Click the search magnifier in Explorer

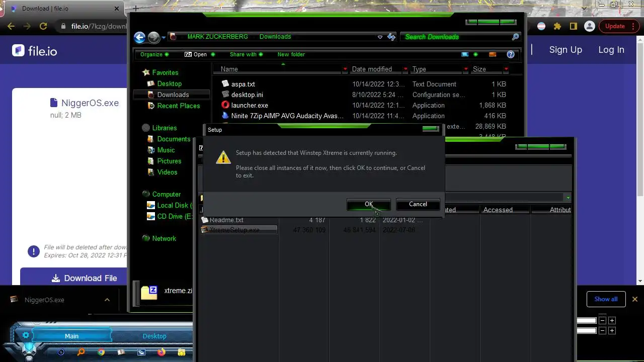tap(515, 37)
